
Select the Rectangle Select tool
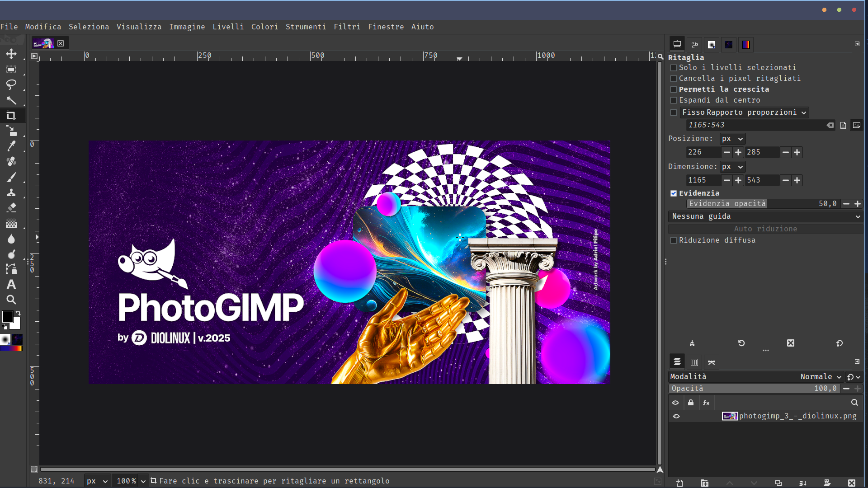[11, 70]
